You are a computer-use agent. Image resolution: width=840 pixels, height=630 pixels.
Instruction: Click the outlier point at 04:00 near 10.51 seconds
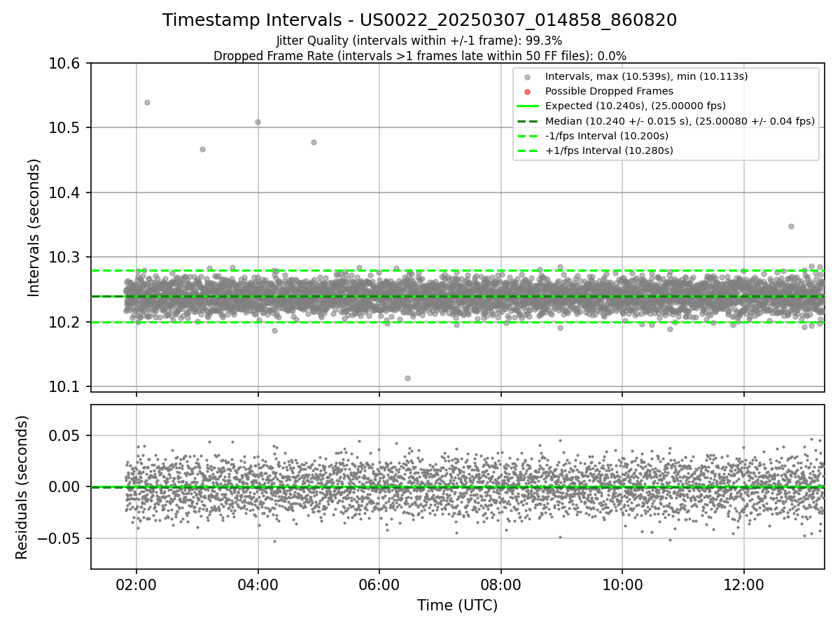258,122
